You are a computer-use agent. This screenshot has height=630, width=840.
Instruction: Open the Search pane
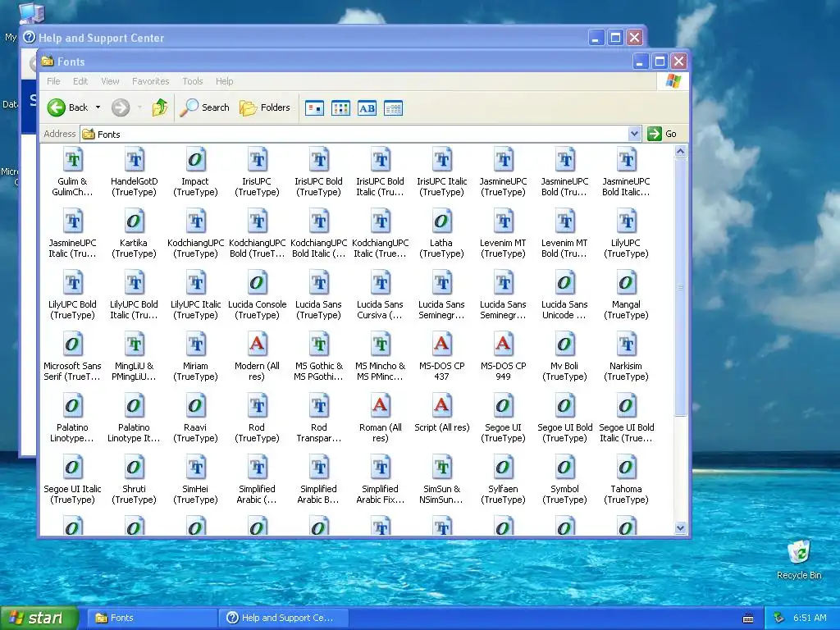point(204,107)
